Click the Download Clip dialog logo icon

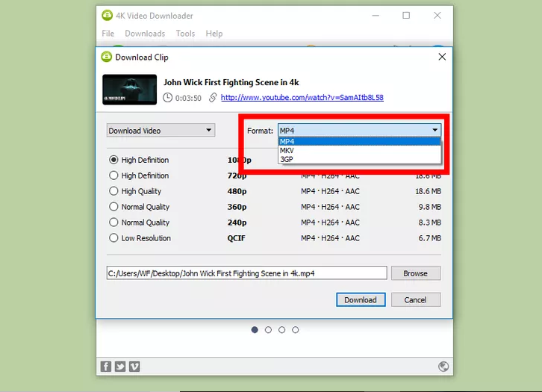point(107,57)
